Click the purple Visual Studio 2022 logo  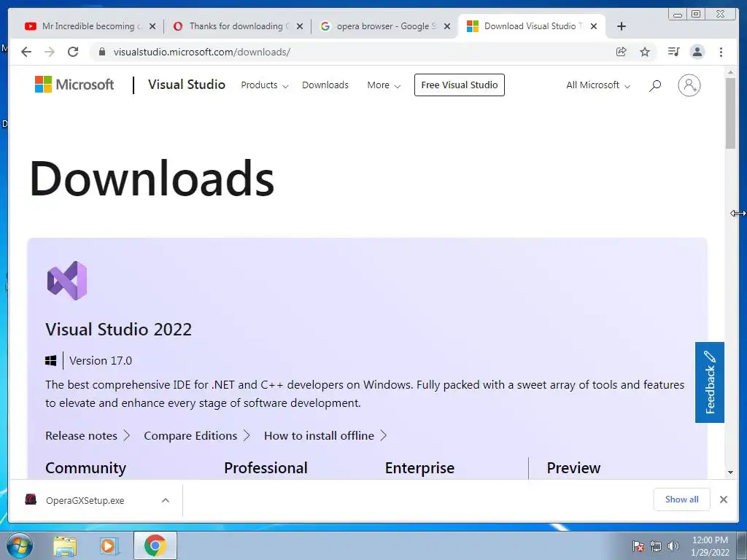[x=67, y=281]
